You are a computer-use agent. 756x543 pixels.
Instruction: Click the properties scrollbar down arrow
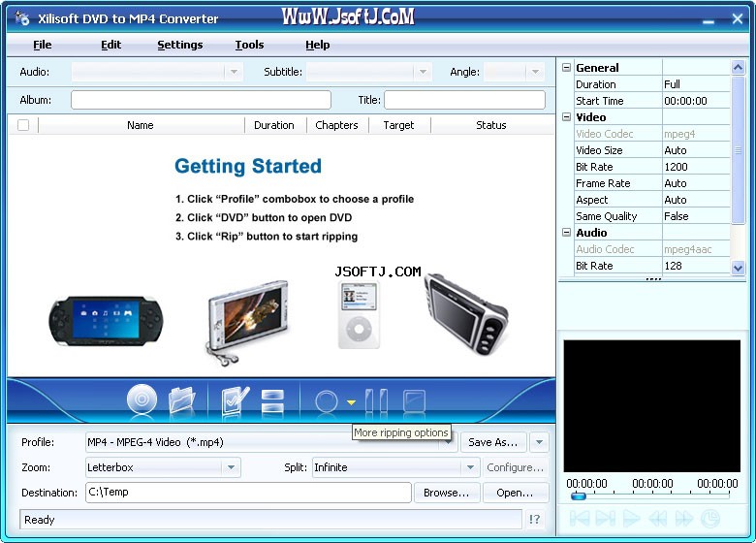click(738, 268)
